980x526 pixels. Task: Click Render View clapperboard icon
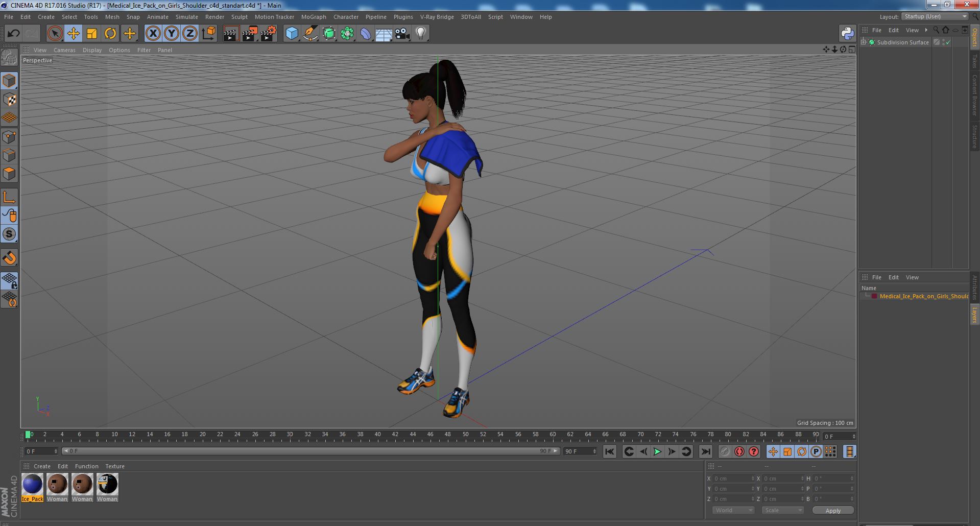231,34
